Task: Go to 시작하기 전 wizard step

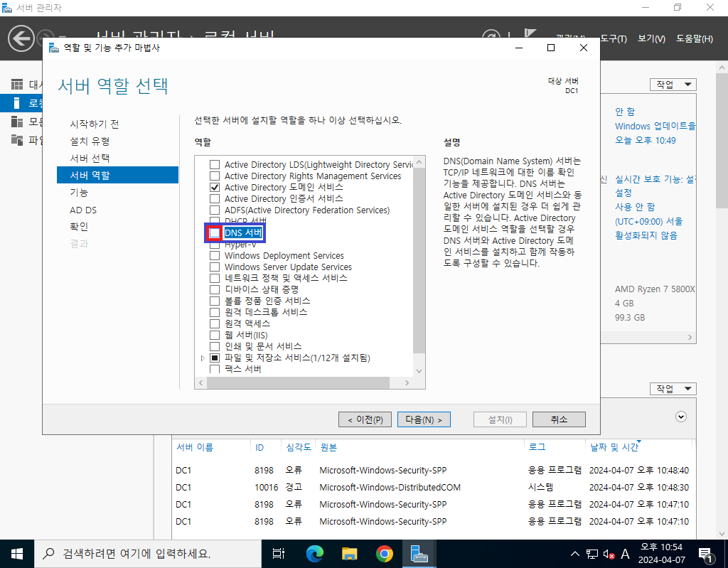Action: pos(95,124)
